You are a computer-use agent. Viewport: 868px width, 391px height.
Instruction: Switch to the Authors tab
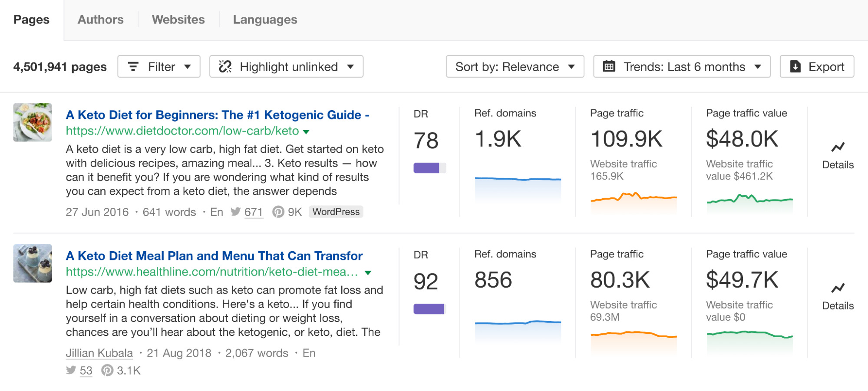(100, 19)
